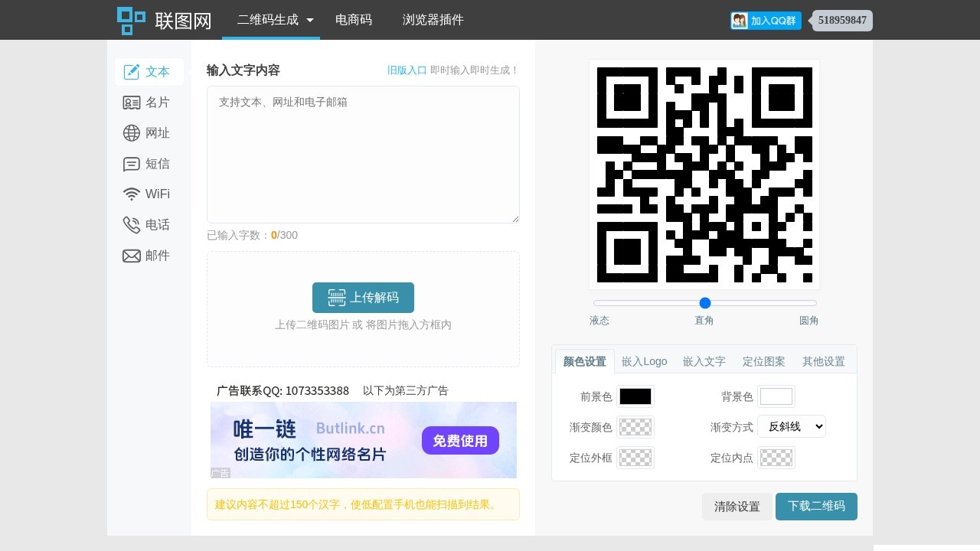Open the 前景色 foreground color swatch
Image resolution: width=980 pixels, height=551 pixels.
coord(635,396)
